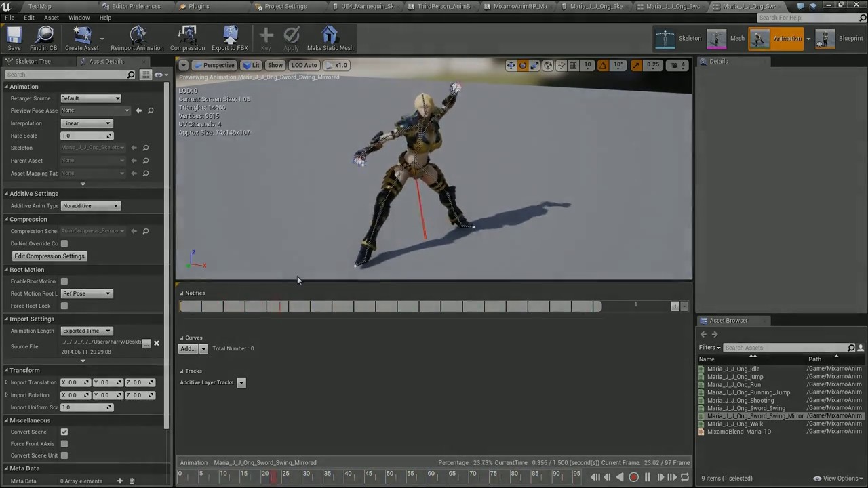Switch to Project Settings tab
Screen dimensions: 868x488
pyautogui.click(x=285, y=6)
